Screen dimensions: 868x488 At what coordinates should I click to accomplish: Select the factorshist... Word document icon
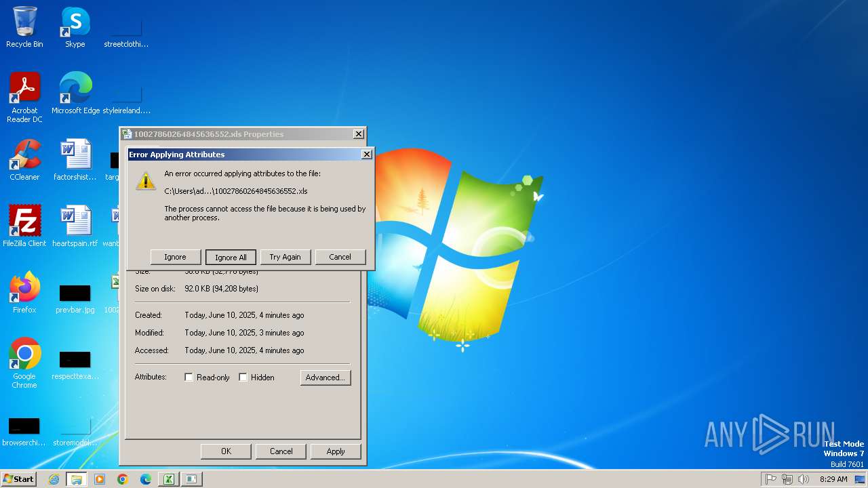pos(75,160)
